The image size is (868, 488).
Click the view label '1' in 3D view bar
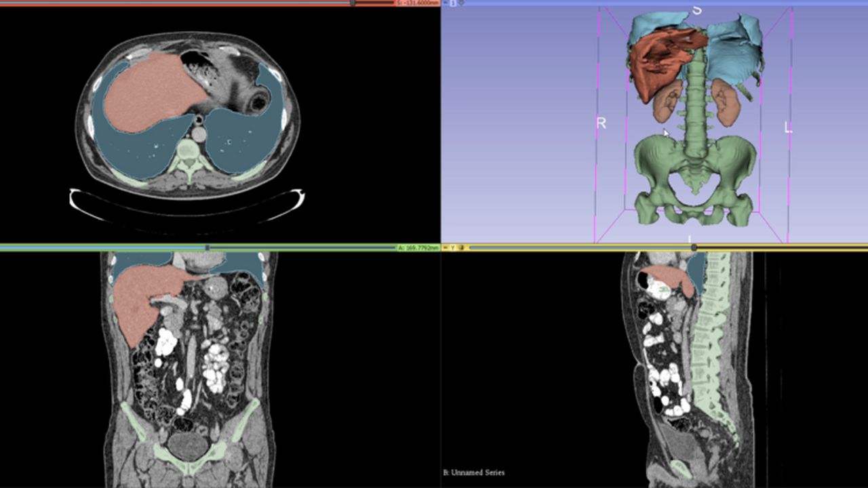pos(453,3)
